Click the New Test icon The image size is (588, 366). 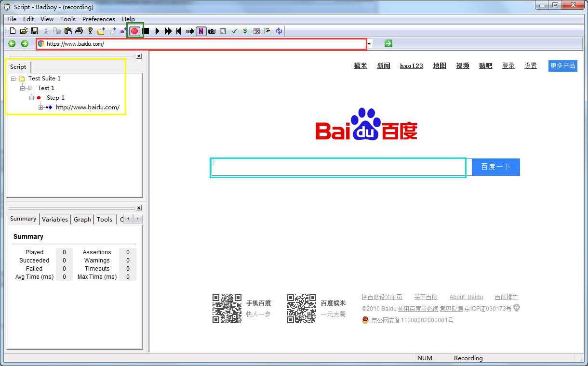113,31
